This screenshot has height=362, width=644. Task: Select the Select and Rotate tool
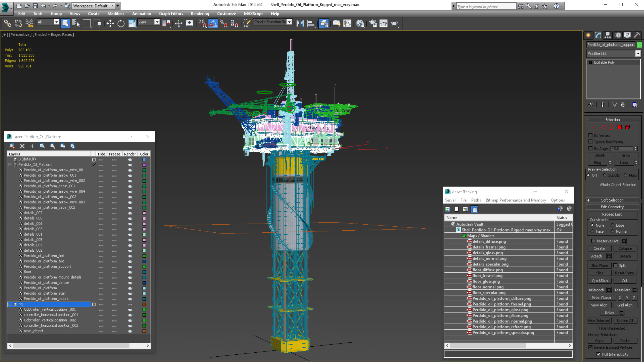click(x=121, y=23)
